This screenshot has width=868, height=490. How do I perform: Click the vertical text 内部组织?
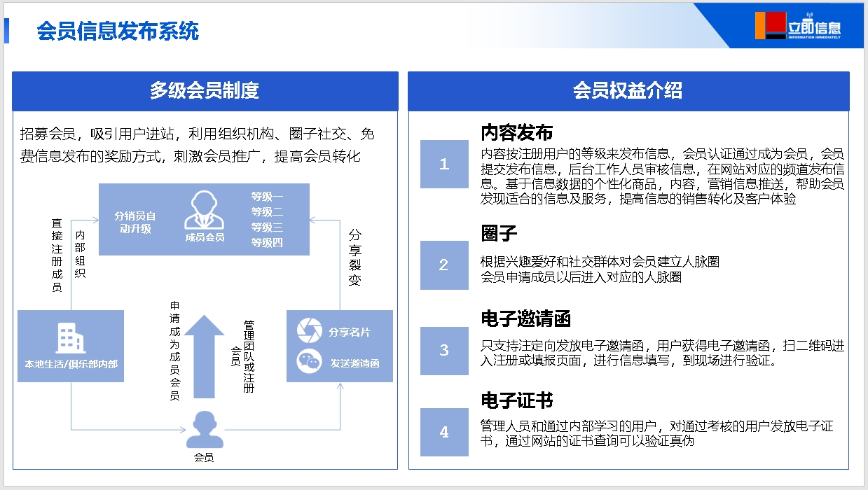[x=80, y=254]
